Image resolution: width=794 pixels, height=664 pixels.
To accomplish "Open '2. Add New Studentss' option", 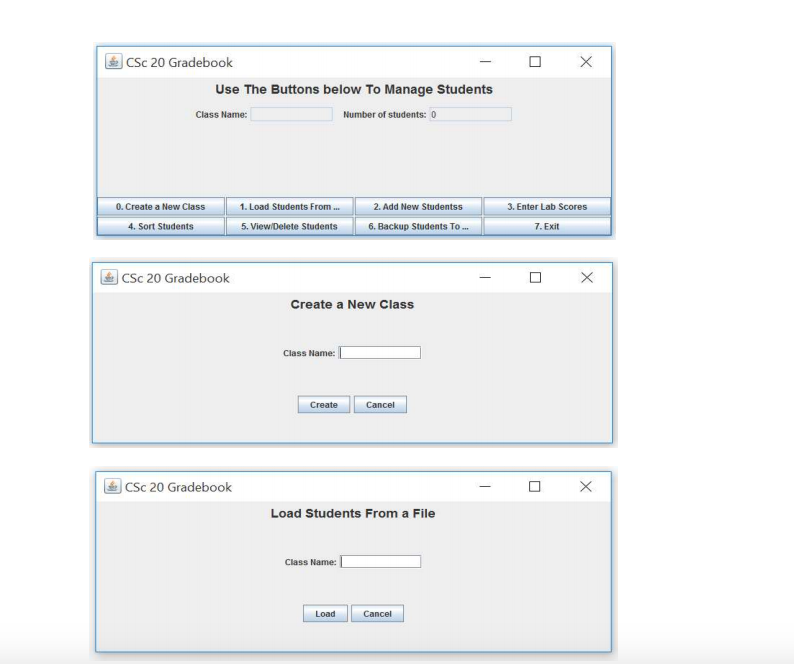I will [418, 207].
